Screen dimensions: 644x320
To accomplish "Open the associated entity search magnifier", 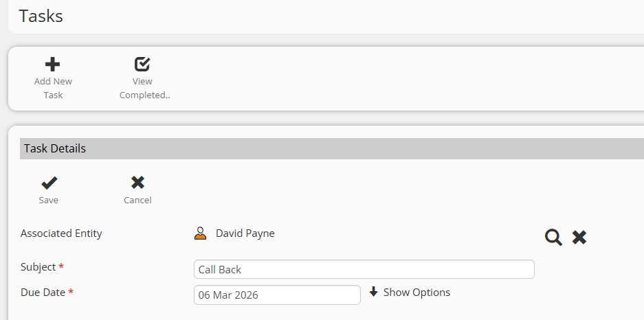I will (x=553, y=238).
